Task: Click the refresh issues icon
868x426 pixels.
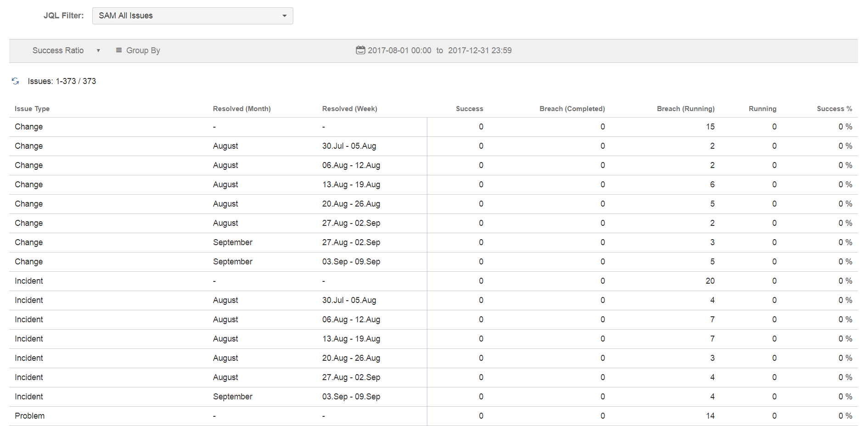Action: point(15,81)
